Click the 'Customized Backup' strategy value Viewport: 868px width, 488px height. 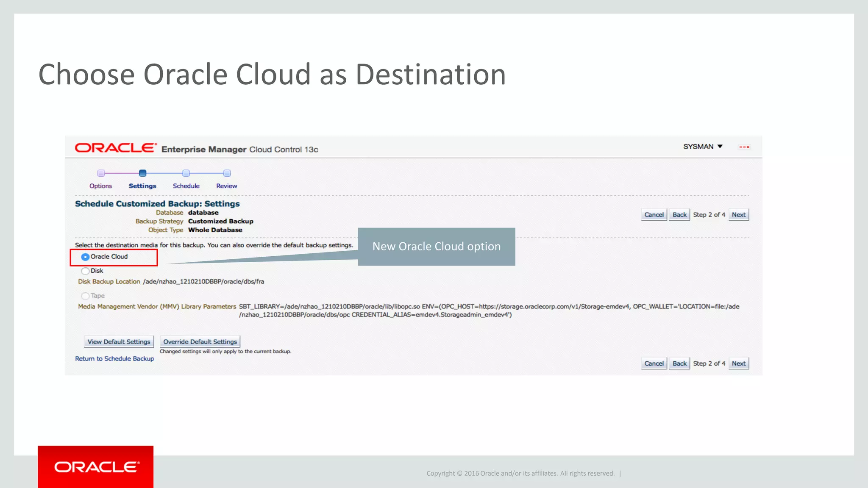[221, 221]
